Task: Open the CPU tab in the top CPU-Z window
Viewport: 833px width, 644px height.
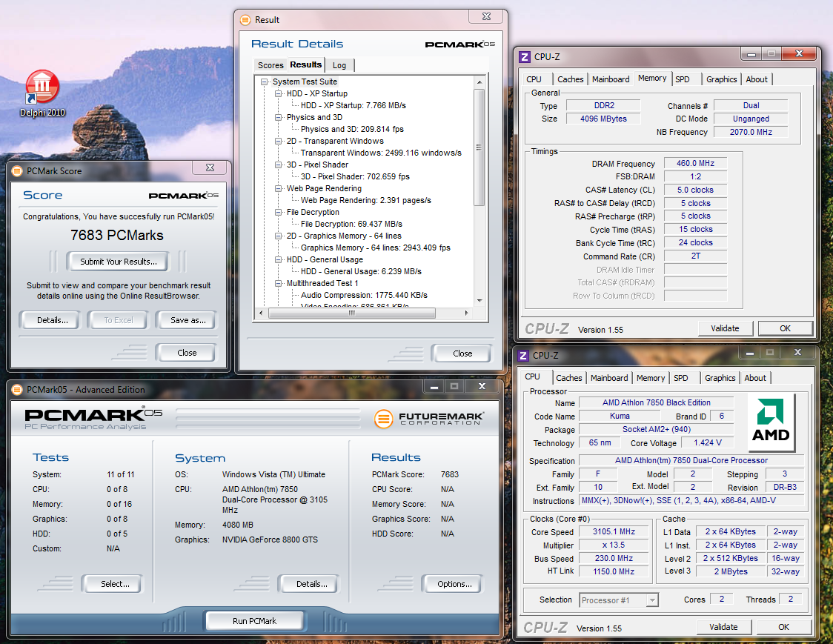Action: [534, 80]
